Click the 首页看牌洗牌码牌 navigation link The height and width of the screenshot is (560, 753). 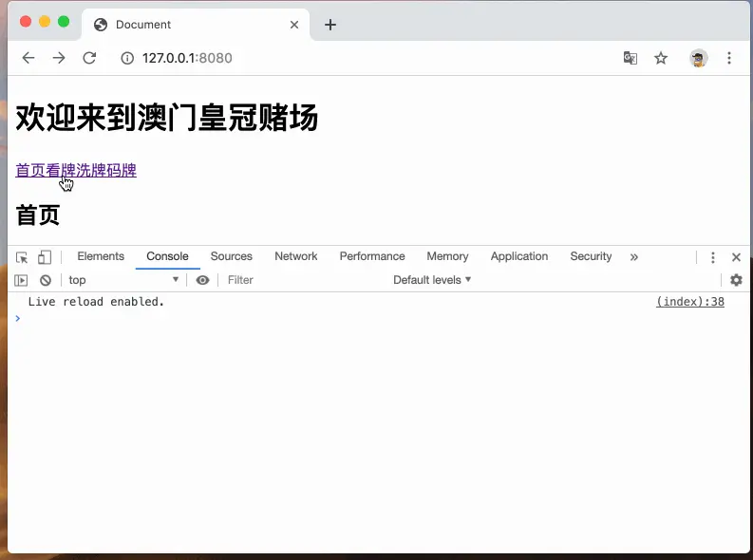click(x=76, y=170)
